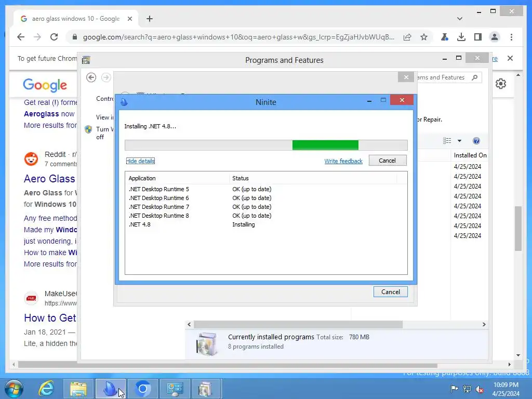Select the .NET 4.8 Installing row
This screenshot has width=532, height=399.
pos(266,224)
